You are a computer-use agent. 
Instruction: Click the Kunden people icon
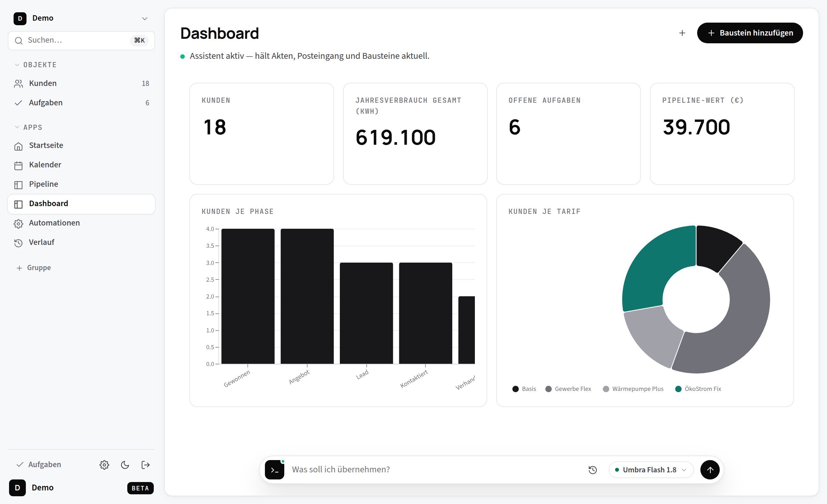(18, 84)
